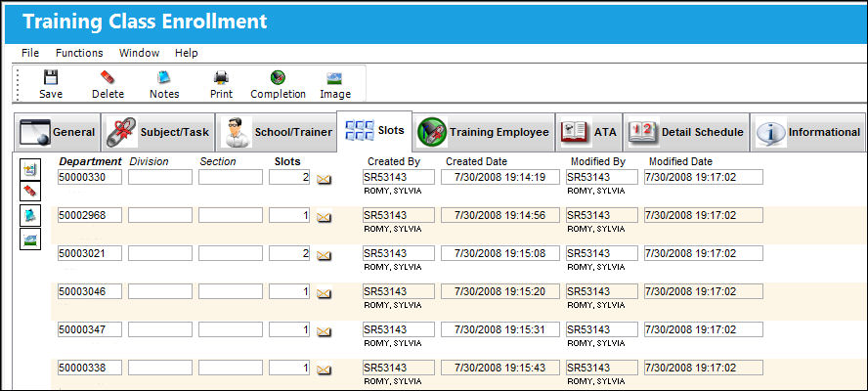This screenshot has height=391, width=868.
Task: Click the Slots field for department 50003021
Action: pyautogui.click(x=289, y=253)
